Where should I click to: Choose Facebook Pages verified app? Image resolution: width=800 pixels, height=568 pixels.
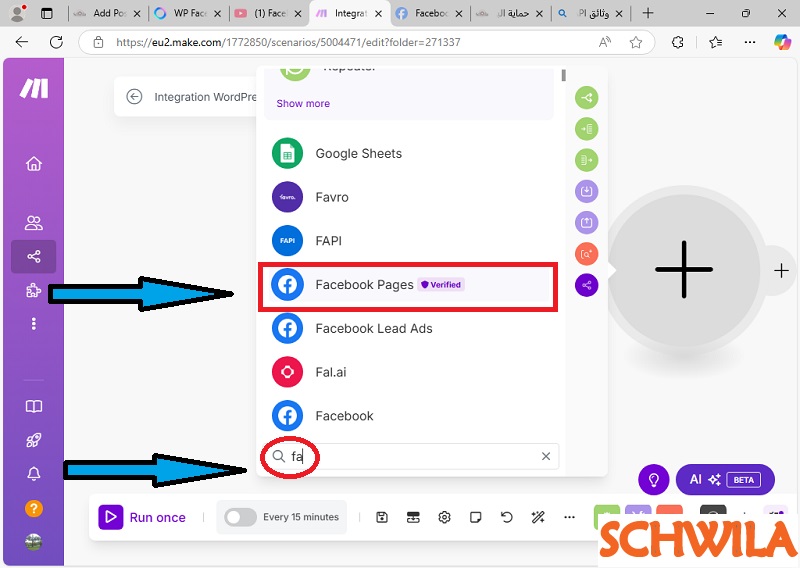click(408, 285)
